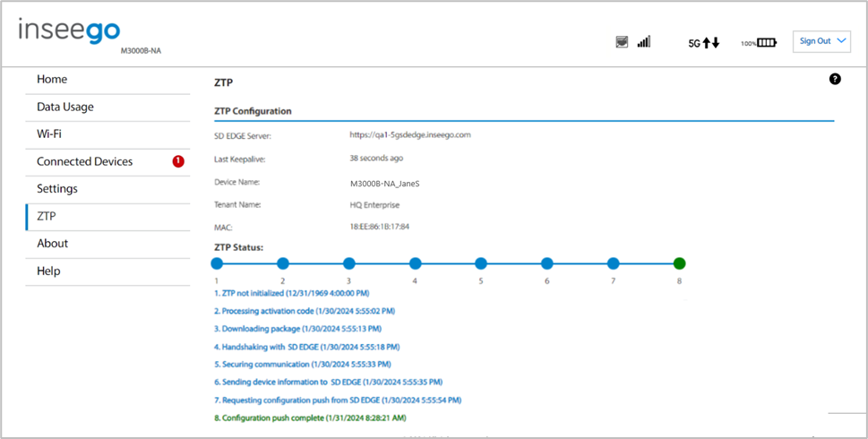Go to the Home page

pyautogui.click(x=107, y=80)
